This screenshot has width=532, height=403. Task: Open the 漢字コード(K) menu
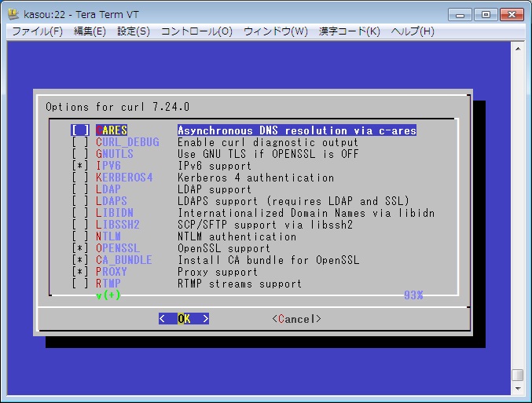pos(350,31)
